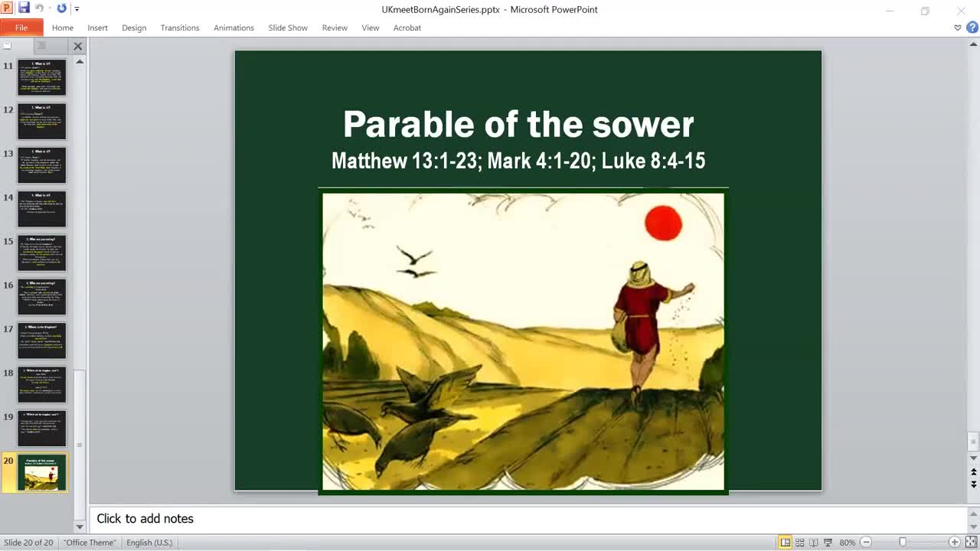Zoom in with the plus button
Image resolution: width=980 pixels, height=551 pixels.
tap(954, 543)
